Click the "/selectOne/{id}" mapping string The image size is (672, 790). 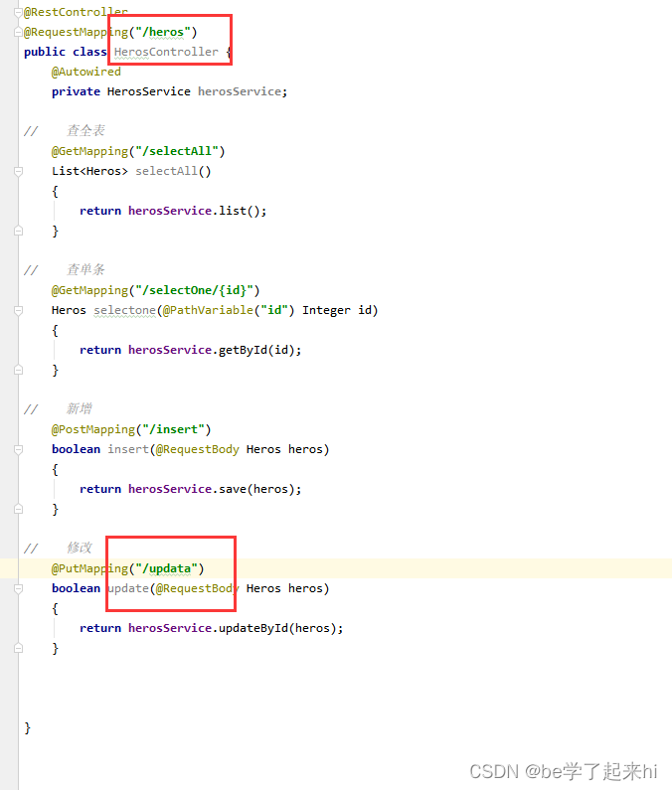click(x=194, y=290)
